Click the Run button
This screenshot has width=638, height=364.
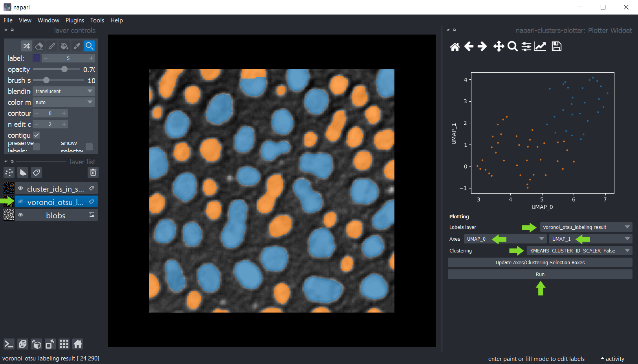[540, 274]
